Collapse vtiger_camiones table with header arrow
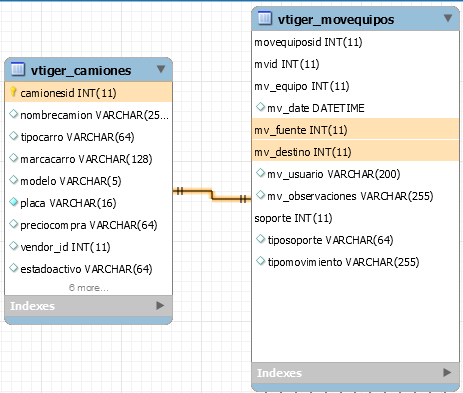This screenshot has width=463, height=393. [x=161, y=69]
